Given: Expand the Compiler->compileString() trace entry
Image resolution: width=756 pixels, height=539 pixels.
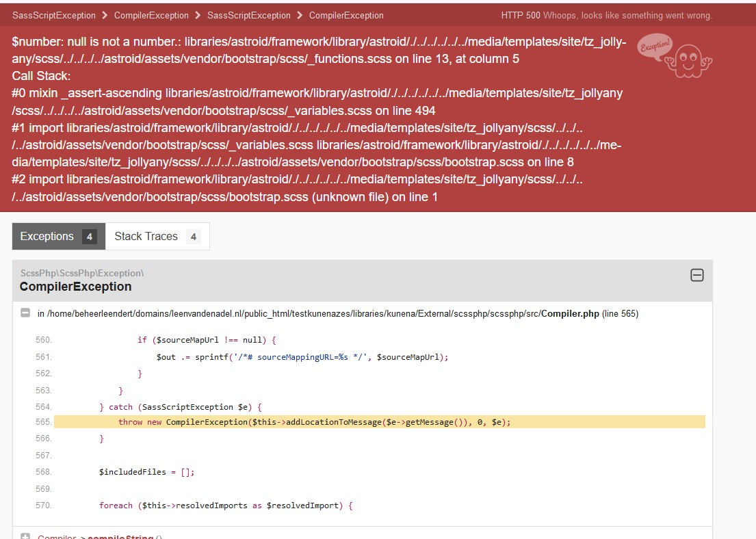Looking at the screenshot, I should click(25, 537).
